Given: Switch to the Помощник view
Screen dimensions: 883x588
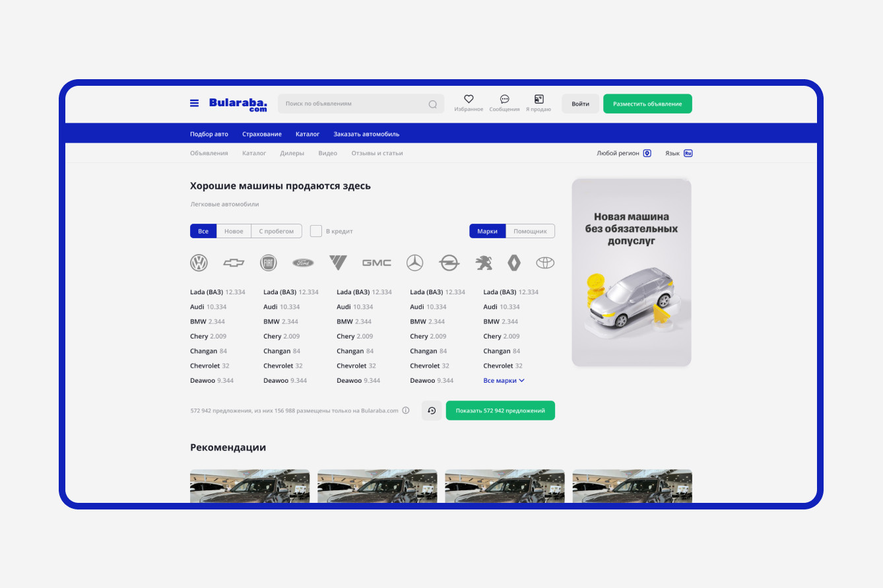Looking at the screenshot, I should click(x=531, y=231).
